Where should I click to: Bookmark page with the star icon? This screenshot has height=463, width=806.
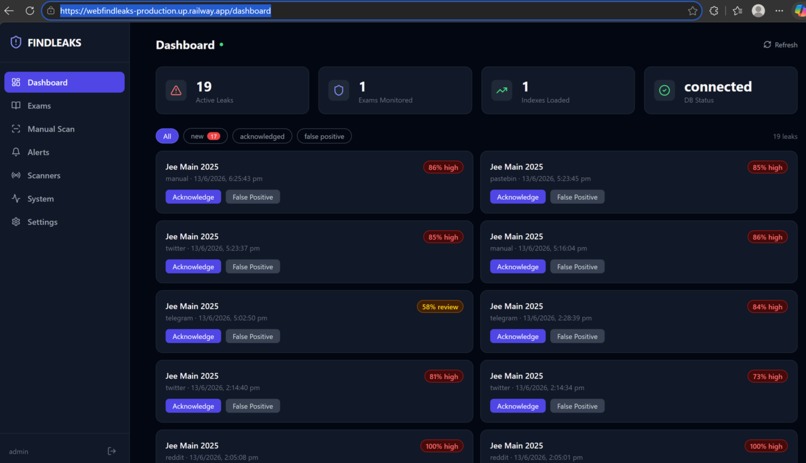pos(692,11)
